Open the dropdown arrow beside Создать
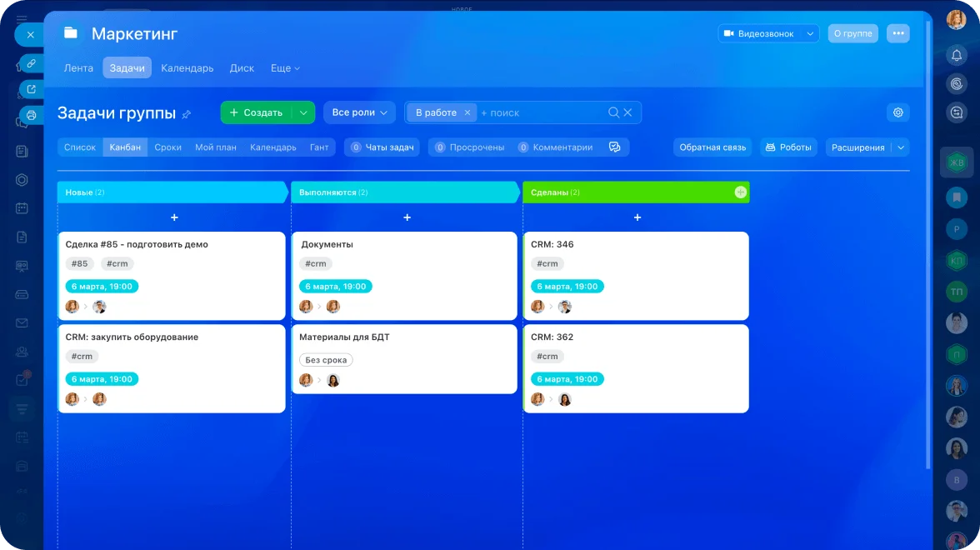This screenshot has width=980, height=550. tap(303, 112)
